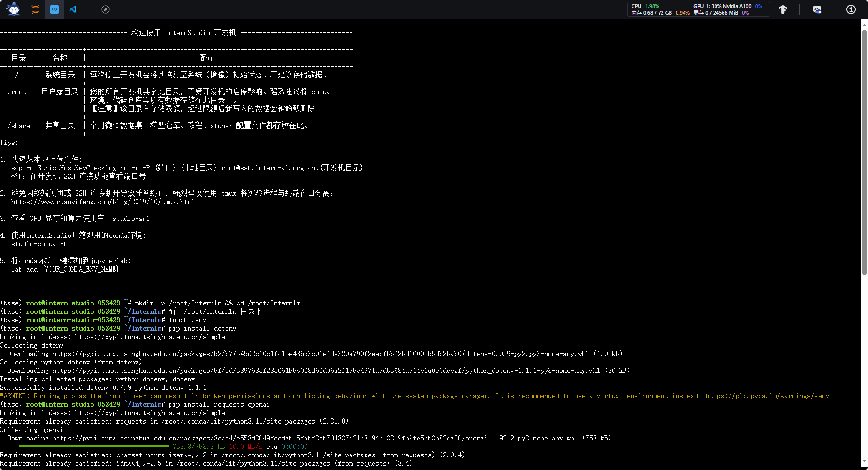Click the 'studio-smi' command in tip 3
This screenshot has height=470, width=868.
click(x=131, y=219)
